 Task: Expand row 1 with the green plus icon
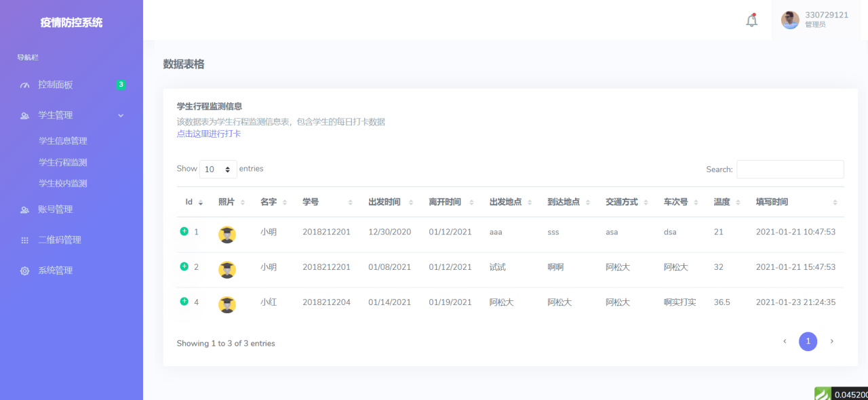[x=183, y=231]
